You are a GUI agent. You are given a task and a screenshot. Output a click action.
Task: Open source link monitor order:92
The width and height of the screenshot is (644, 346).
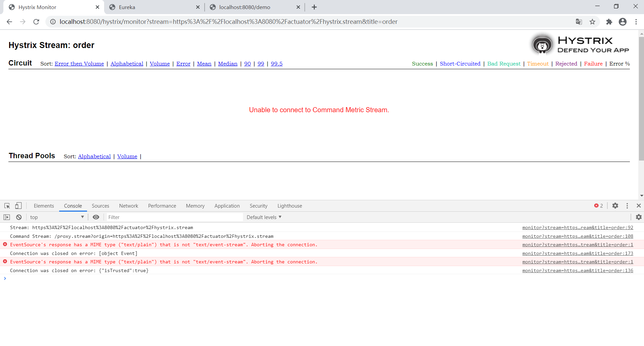(577, 228)
